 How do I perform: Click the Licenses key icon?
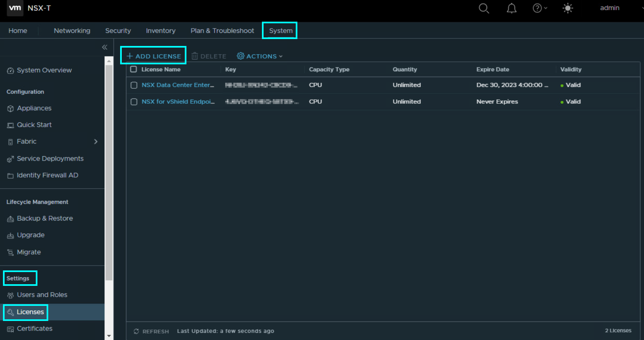point(11,312)
